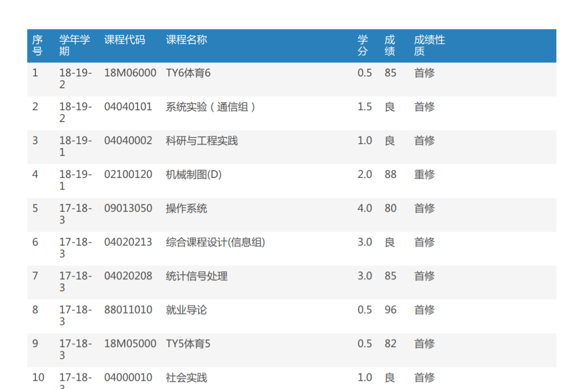The height and width of the screenshot is (389, 588).
Task: Select course code 04020213
Action: click(128, 242)
